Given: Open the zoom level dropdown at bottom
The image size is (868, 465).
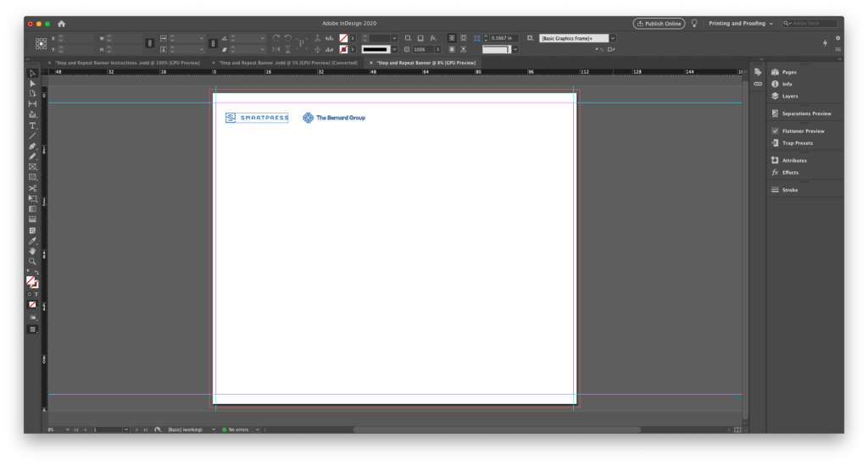Looking at the screenshot, I should (68, 429).
